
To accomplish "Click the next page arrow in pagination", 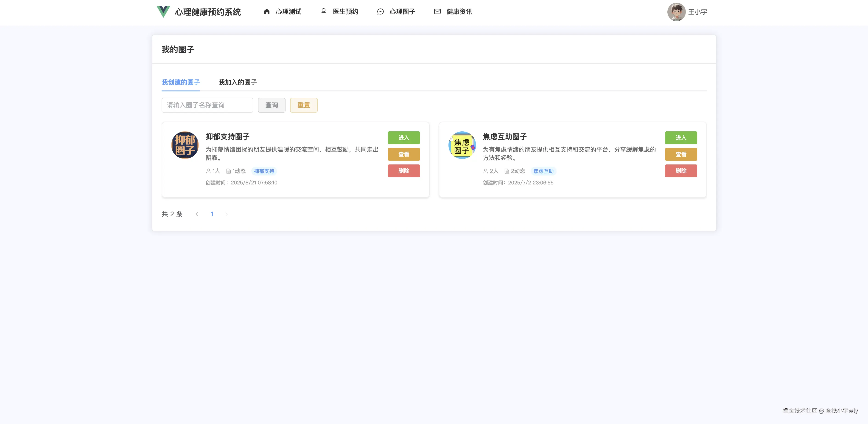I will pos(227,214).
